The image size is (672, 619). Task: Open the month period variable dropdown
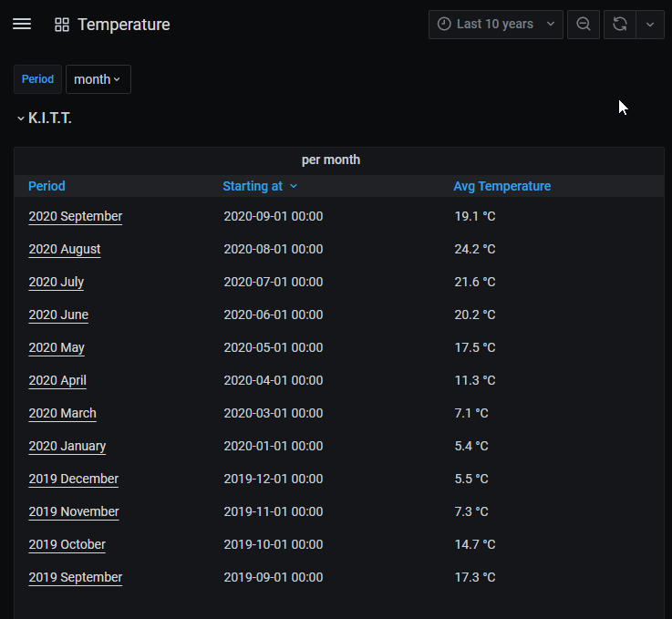(98, 79)
